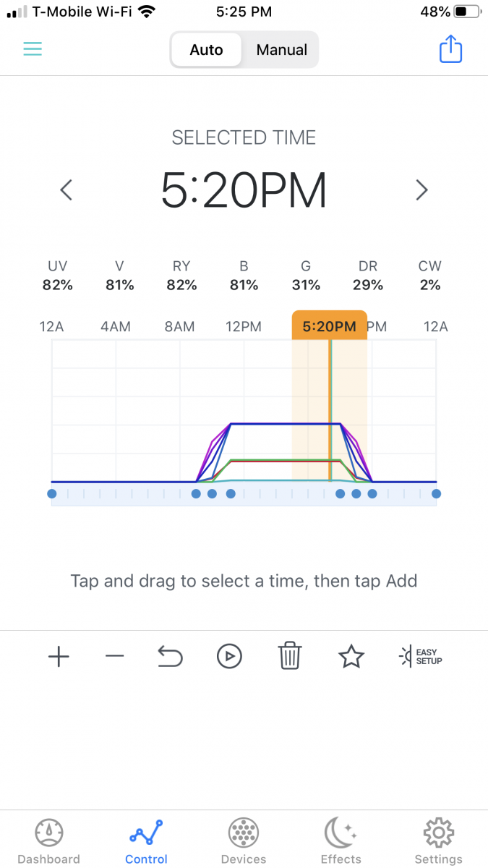Viewport: 488px width, 868px height.
Task: Open the Effects tab
Action: [341, 841]
